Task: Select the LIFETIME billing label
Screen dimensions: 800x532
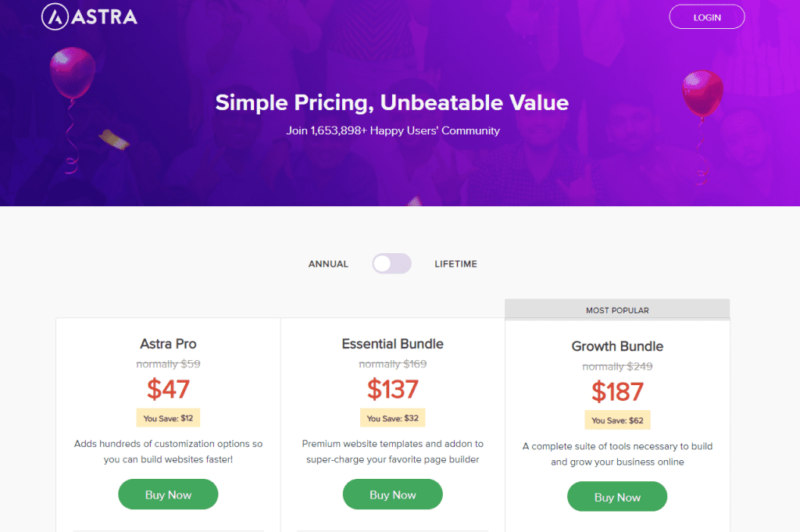Action: [x=455, y=264]
